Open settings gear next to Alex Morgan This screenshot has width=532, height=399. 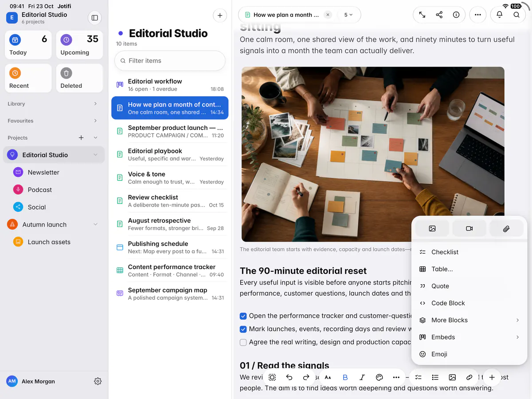(x=98, y=381)
